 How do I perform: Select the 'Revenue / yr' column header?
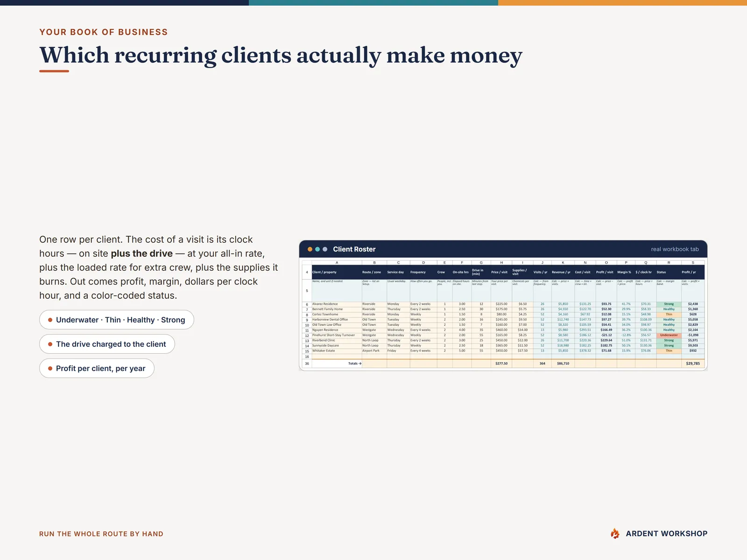(x=562, y=272)
